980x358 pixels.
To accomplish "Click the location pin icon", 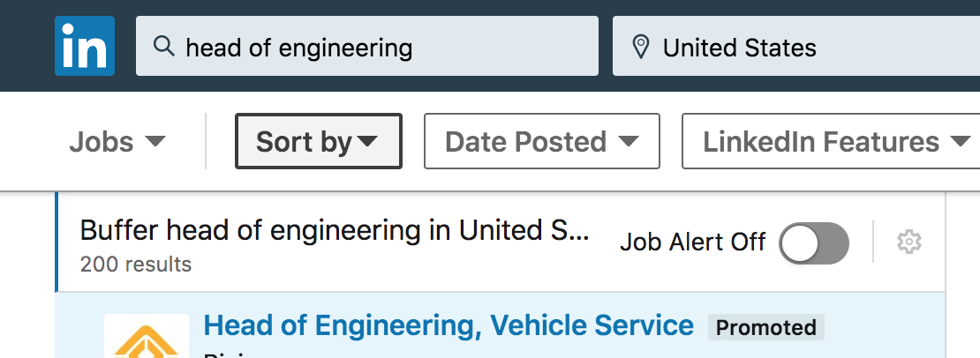I will [640, 48].
